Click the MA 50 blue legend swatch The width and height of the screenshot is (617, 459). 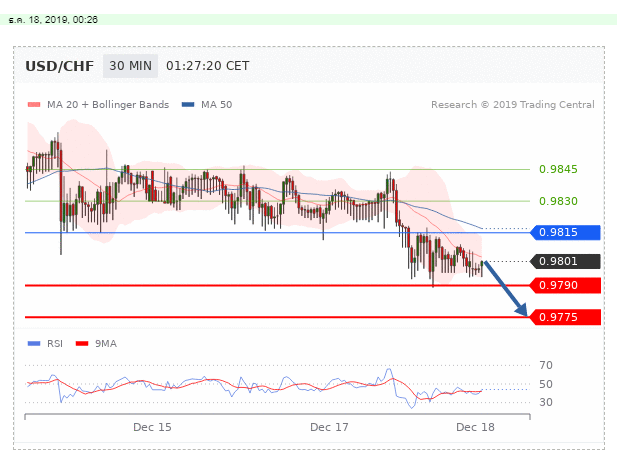click(x=188, y=105)
